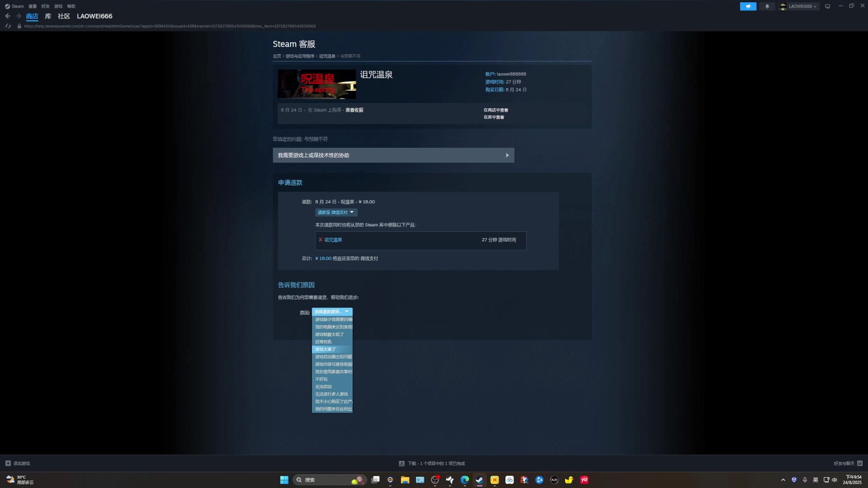Go back with the browser back arrow
This screenshot has width=868, height=488.
click(8, 16)
